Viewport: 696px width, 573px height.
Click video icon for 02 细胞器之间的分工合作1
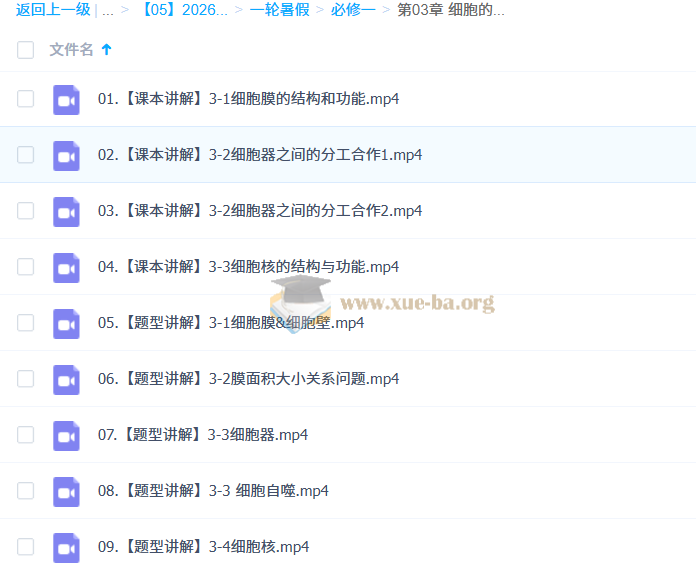[66, 155]
